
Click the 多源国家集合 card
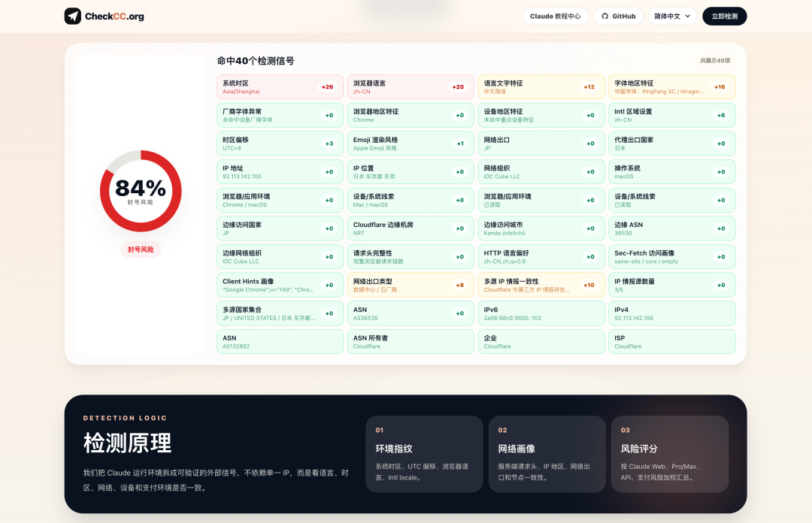coord(280,313)
